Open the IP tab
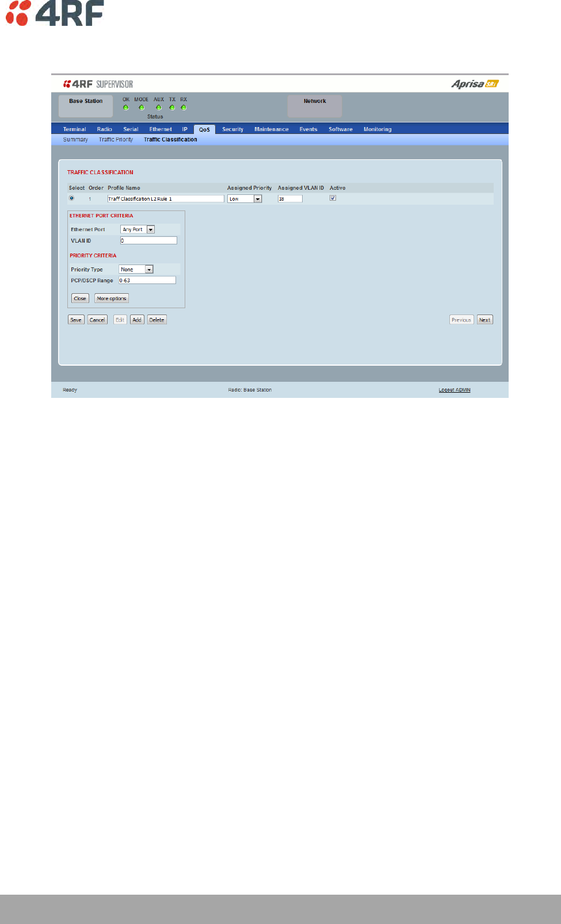This screenshot has height=924, width=561. click(x=185, y=129)
